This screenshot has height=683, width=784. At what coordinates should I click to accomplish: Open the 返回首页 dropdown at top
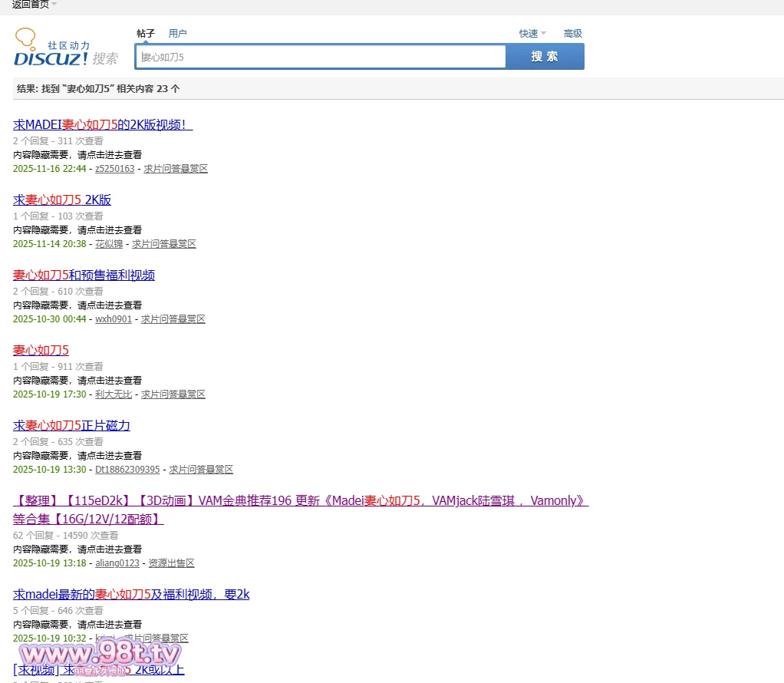(x=34, y=5)
